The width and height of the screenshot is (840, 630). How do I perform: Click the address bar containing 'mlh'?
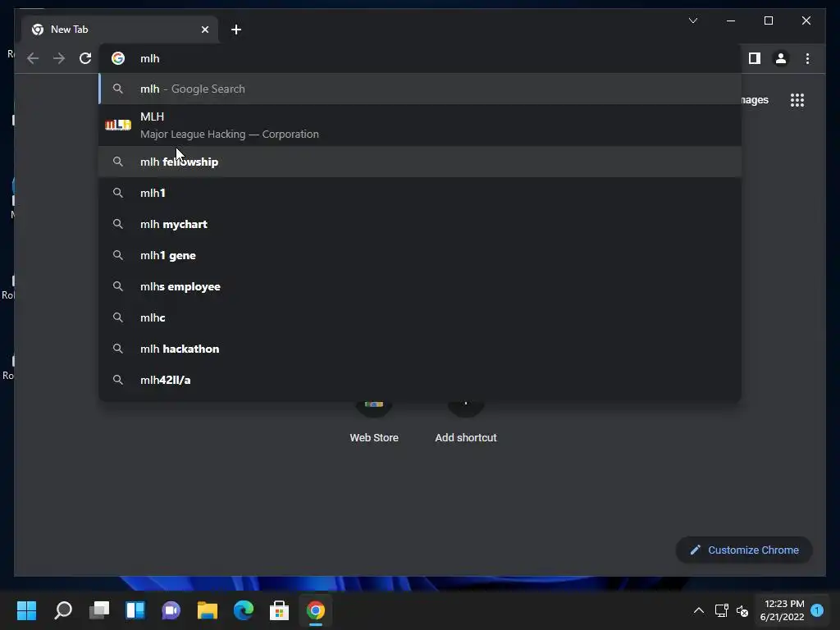(x=421, y=58)
